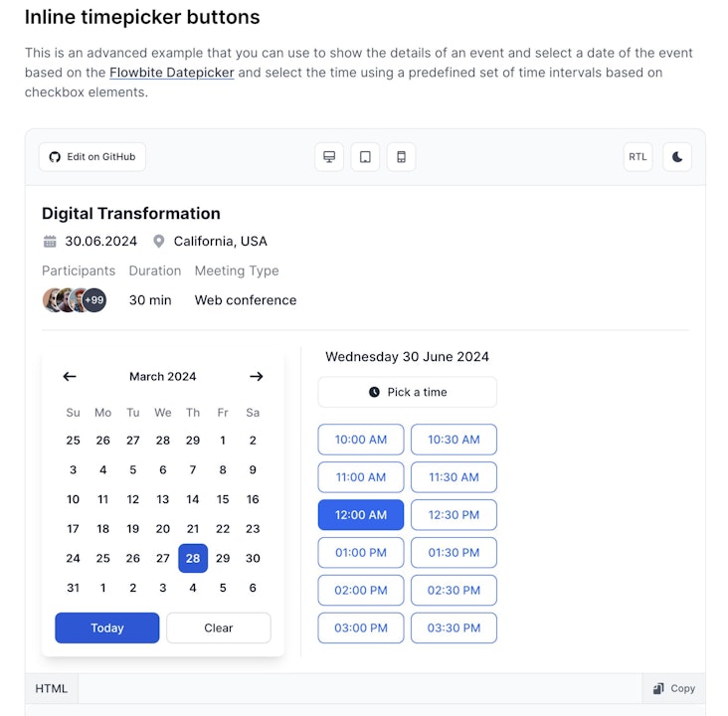
Task: Switch to desktop preview view
Action: click(329, 157)
